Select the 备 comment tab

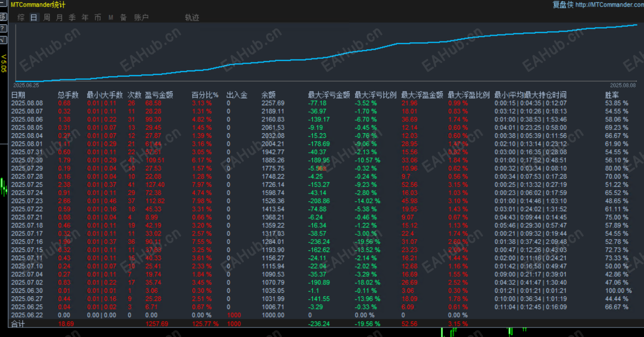click(x=124, y=17)
